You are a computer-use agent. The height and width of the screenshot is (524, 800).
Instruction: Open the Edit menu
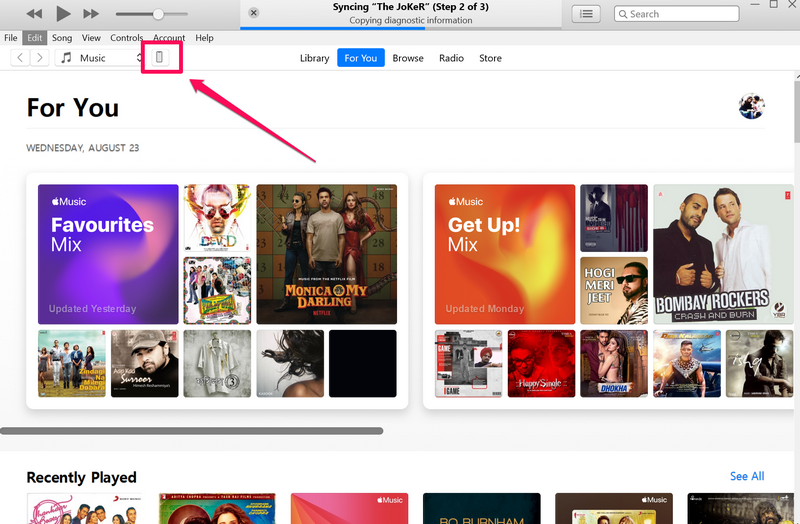pyautogui.click(x=35, y=38)
